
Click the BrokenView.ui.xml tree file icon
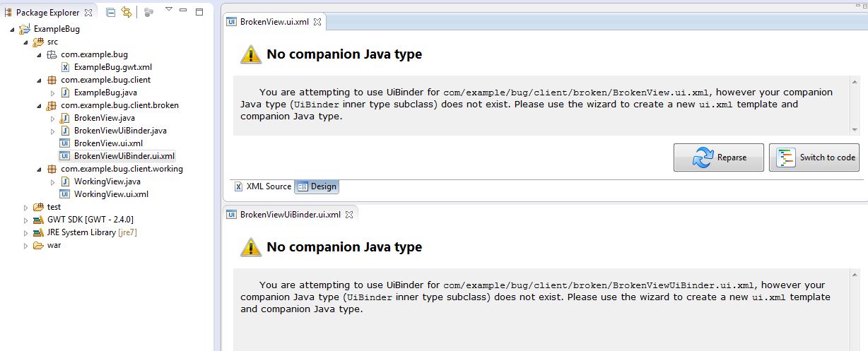65,143
